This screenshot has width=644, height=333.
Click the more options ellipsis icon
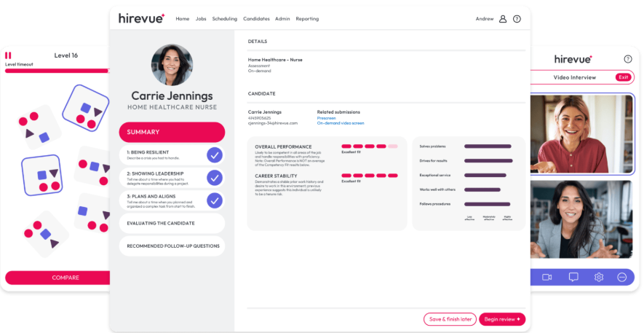pyautogui.click(x=622, y=277)
